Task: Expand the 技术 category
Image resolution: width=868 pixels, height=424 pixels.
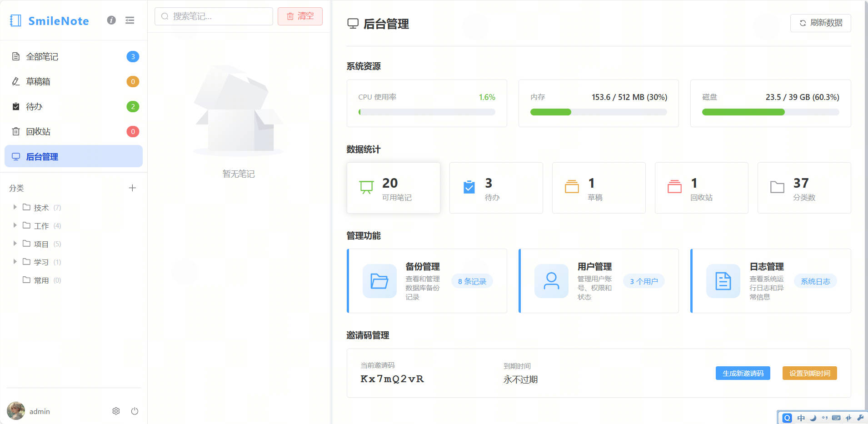Action: 15,207
